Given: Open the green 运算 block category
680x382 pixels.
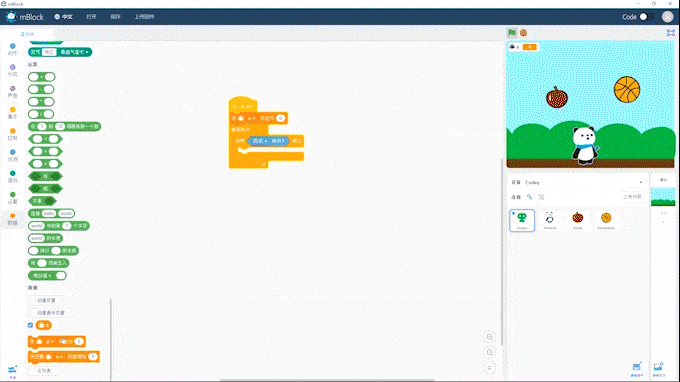Looking at the screenshot, I should [x=13, y=198].
